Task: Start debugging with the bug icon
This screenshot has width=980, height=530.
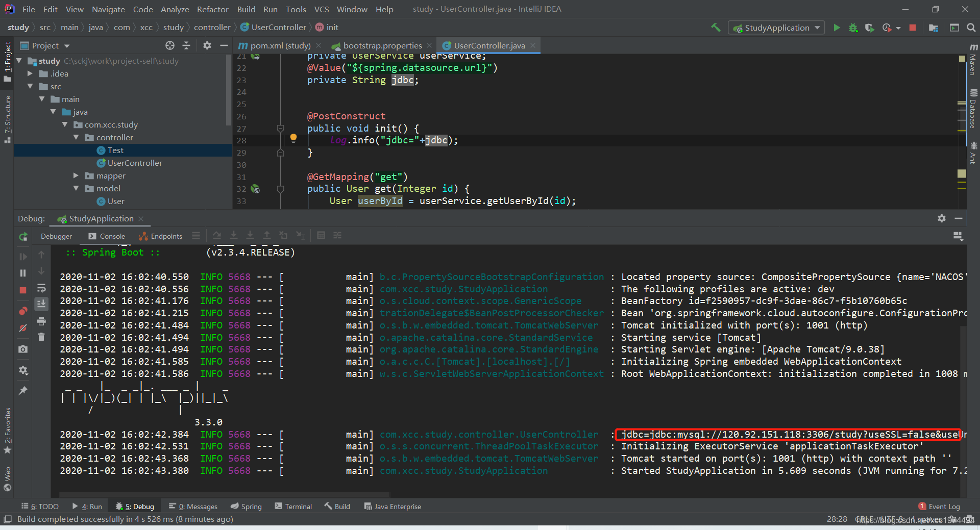Action: (x=853, y=28)
